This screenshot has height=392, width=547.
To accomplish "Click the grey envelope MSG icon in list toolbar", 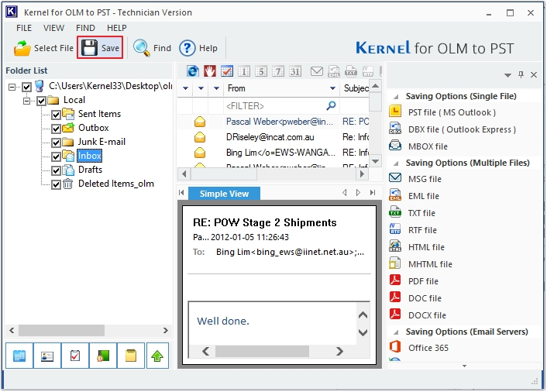I will 317,71.
